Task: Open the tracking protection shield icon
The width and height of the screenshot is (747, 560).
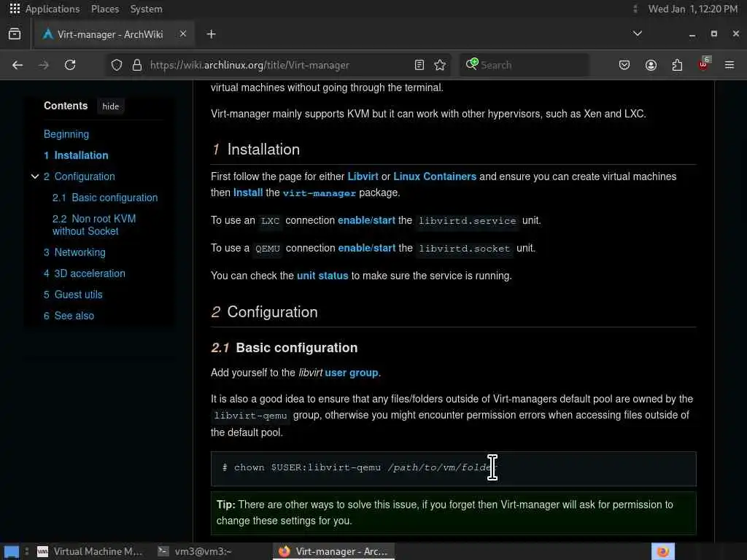Action: pos(117,65)
